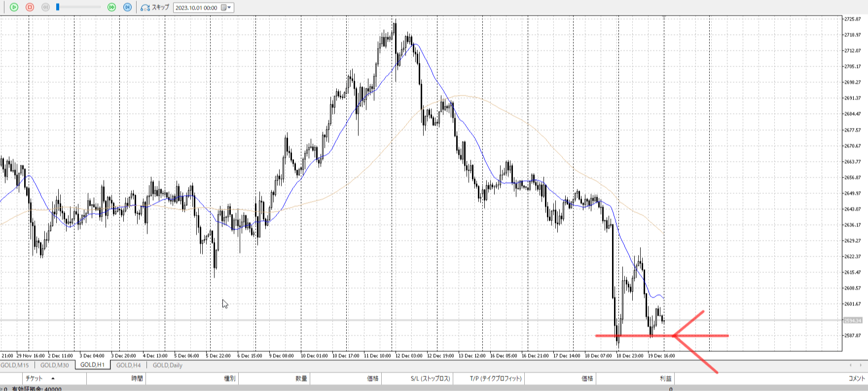Image resolution: width=868 pixels, height=391 pixels.
Task: Click the 利益 column header
Action: pyautogui.click(x=665, y=379)
